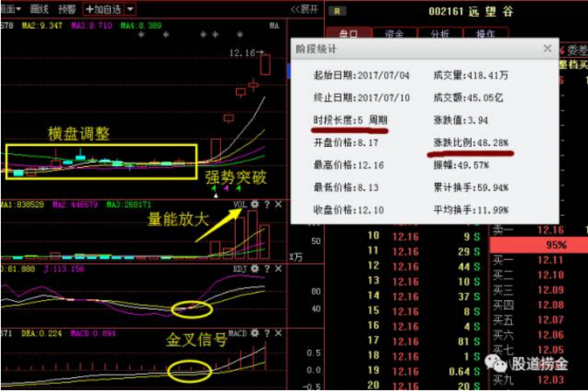Expand the 加自选 dropdown arrow

click(130, 9)
